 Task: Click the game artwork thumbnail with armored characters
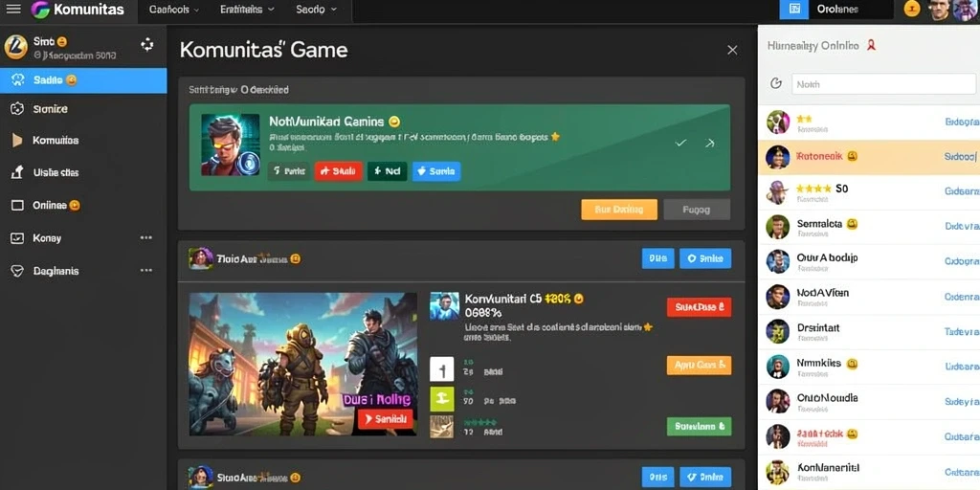pos(303,364)
